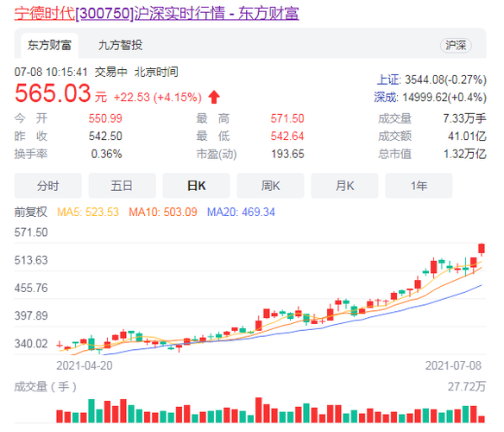Select the 1年 chart view
Image resolution: width=504 pixels, height=432 pixels.
[419, 186]
